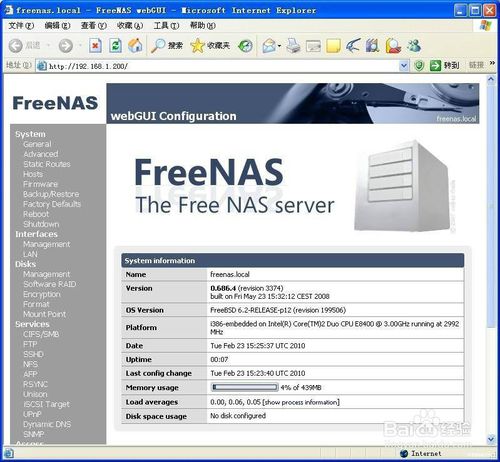Click the Links (链接) toolbar label

476,65
